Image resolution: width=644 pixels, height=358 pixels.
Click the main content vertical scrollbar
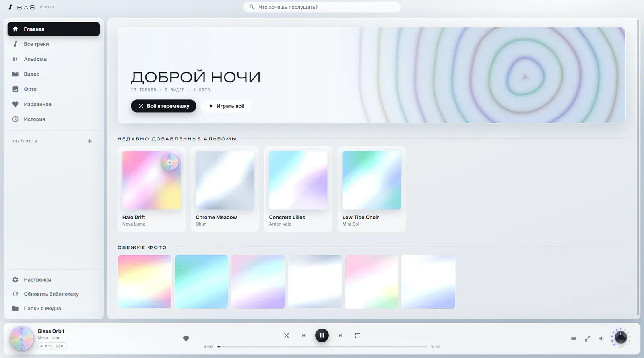click(638, 167)
